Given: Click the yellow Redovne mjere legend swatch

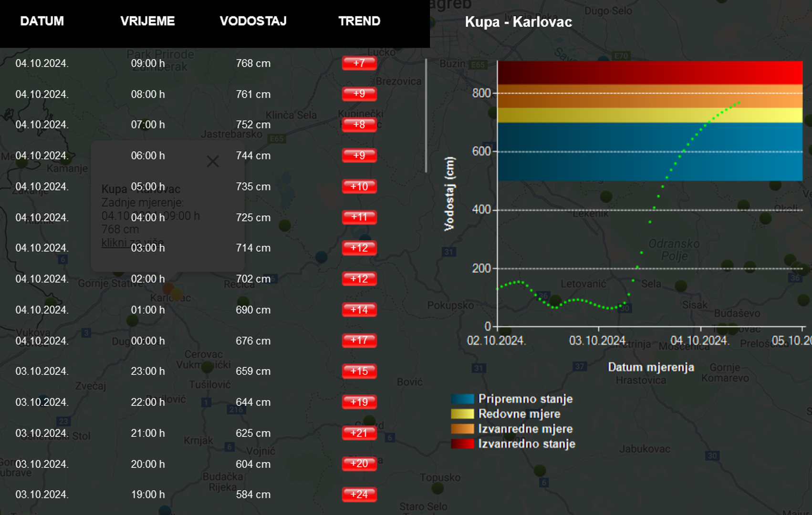Looking at the screenshot, I should 462,414.
